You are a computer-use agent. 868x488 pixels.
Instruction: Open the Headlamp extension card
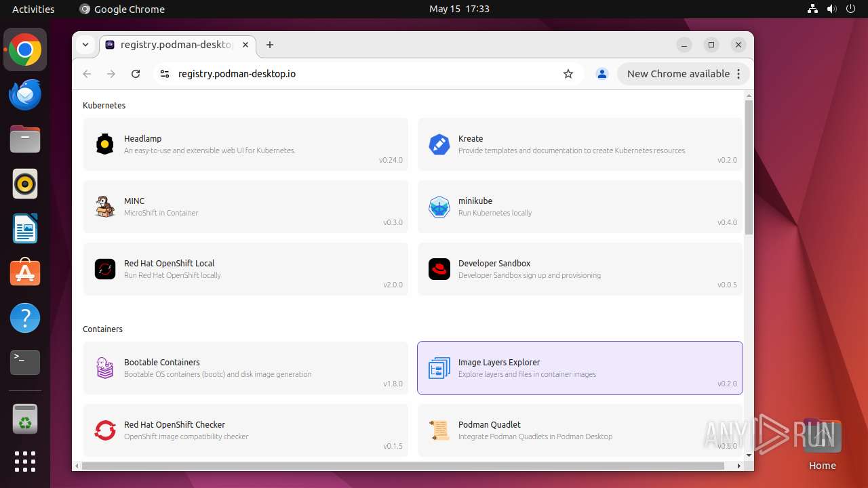245,144
